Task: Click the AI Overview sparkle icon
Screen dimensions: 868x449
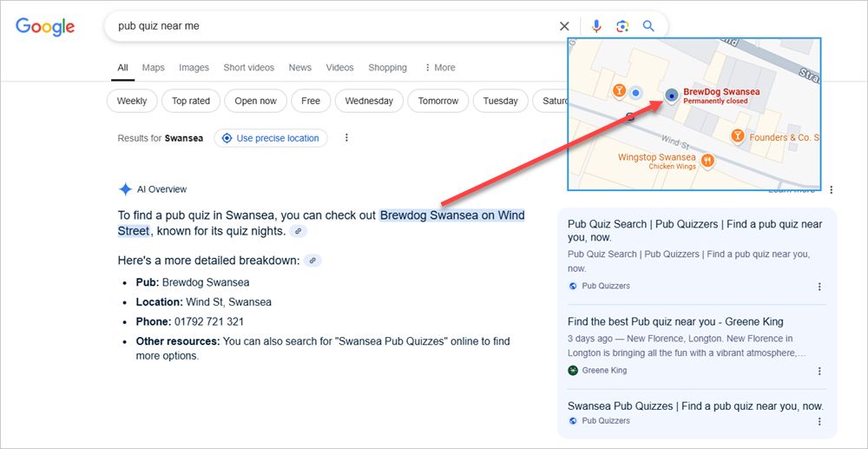Action: click(125, 189)
